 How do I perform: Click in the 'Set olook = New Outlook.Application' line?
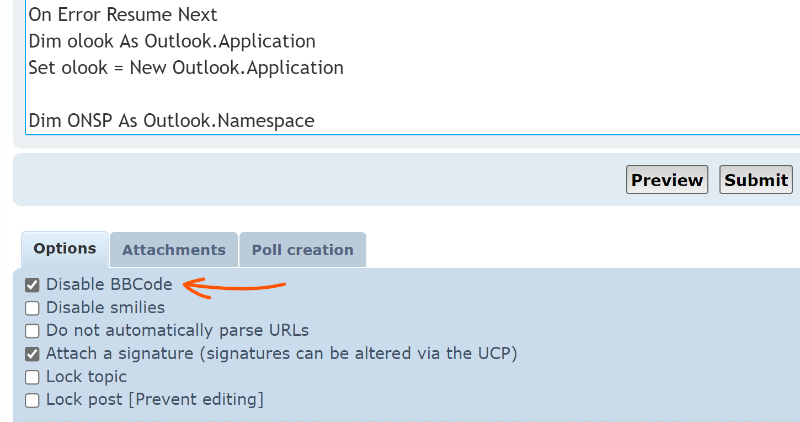(186, 68)
